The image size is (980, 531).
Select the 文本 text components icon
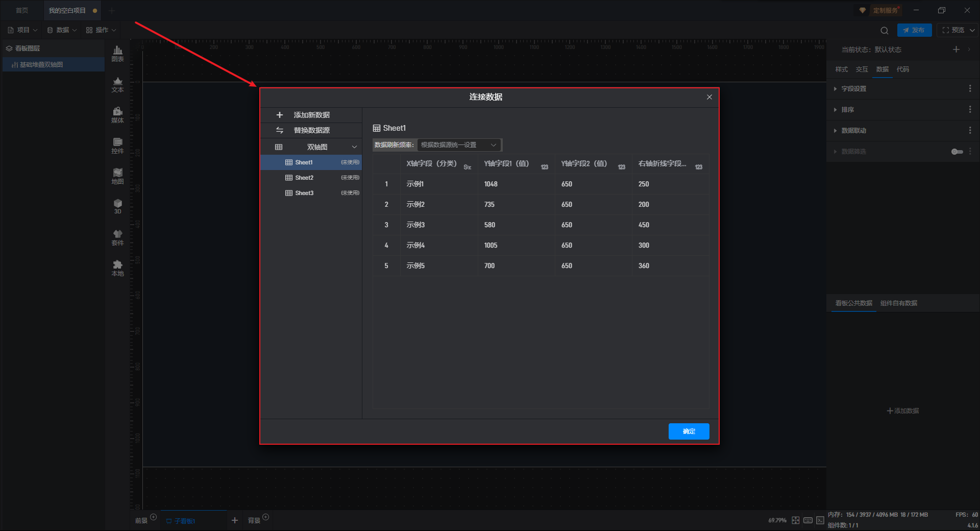coord(117,84)
